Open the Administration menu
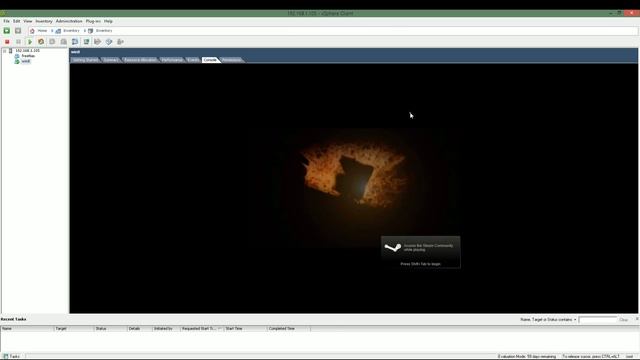This screenshot has width=640, height=360. tap(69, 21)
